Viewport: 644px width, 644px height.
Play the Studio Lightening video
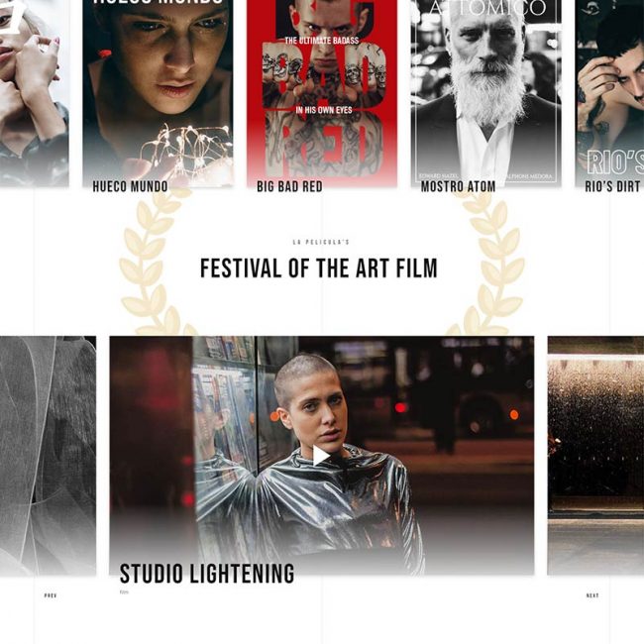click(x=321, y=456)
